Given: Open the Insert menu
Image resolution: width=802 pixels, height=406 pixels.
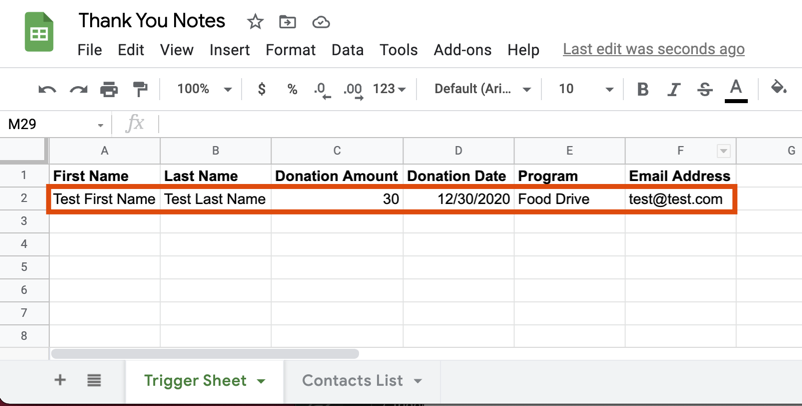Looking at the screenshot, I should pyautogui.click(x=230, y=50).
